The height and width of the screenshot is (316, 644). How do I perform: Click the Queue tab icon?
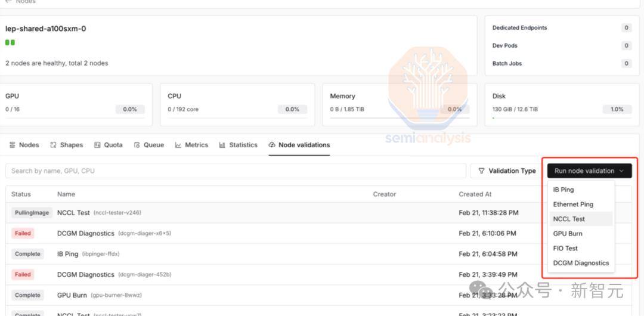click(x=137, y=145)
